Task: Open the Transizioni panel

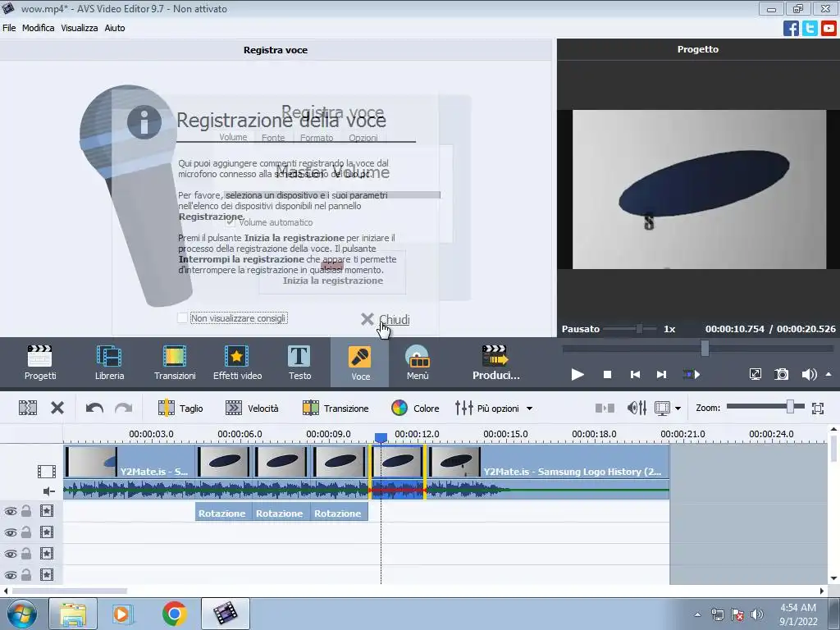Action: click(x=175, y=363)
